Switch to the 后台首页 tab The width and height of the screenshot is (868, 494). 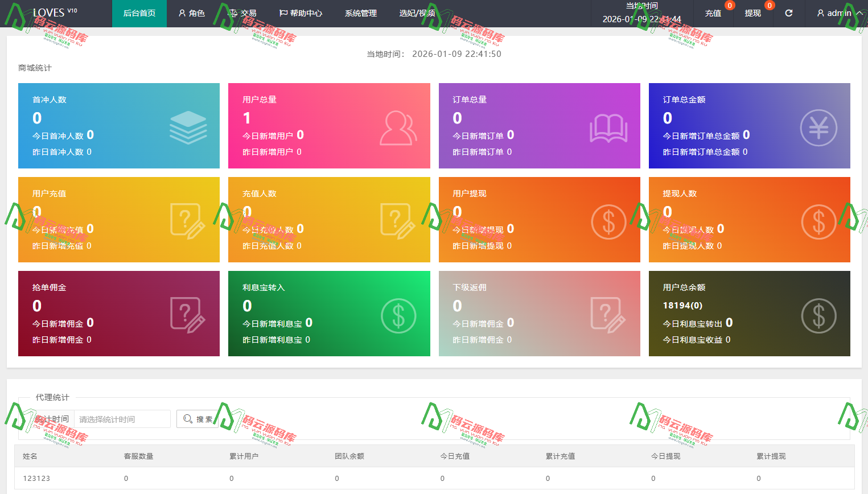139,13
